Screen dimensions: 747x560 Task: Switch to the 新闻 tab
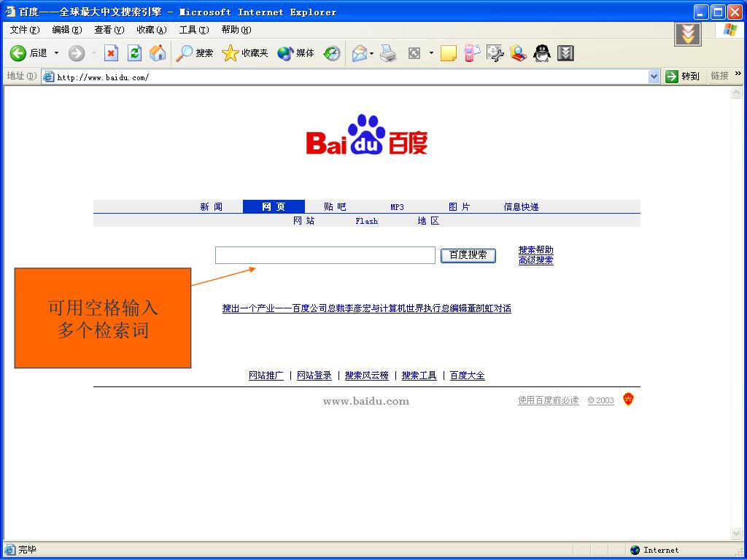pyautogui.click(x=212, y=206)
